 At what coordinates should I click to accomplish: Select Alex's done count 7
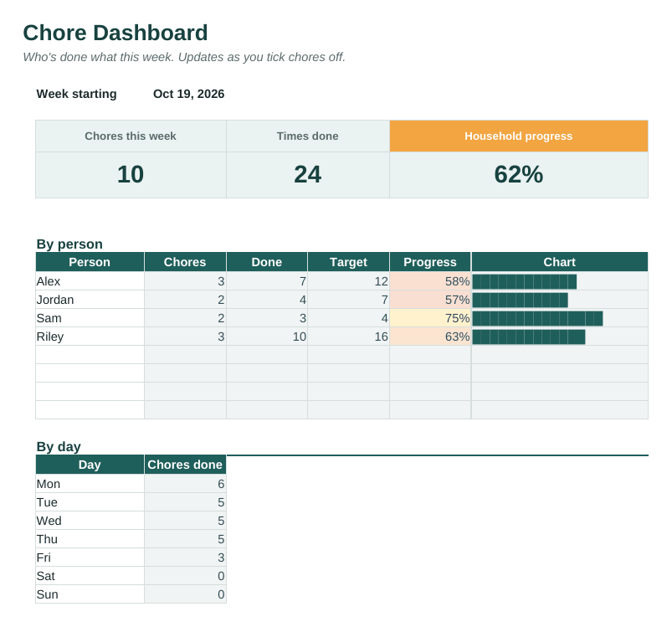[267, 281]
